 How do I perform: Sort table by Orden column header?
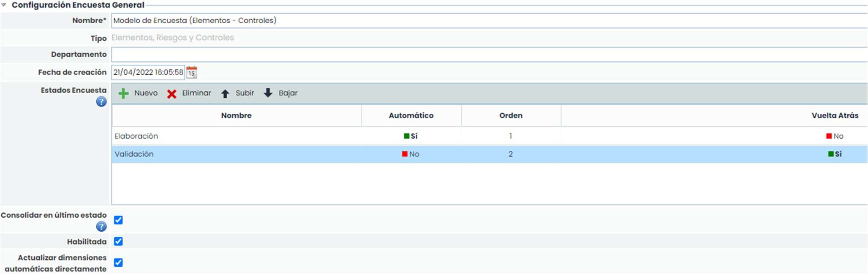coord(511,115)
